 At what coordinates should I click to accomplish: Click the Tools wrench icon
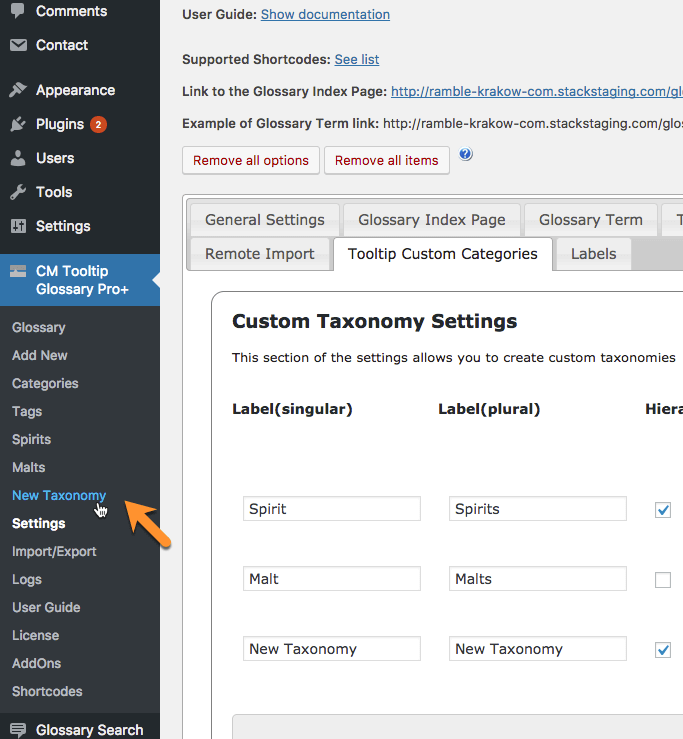coord(18,192)
